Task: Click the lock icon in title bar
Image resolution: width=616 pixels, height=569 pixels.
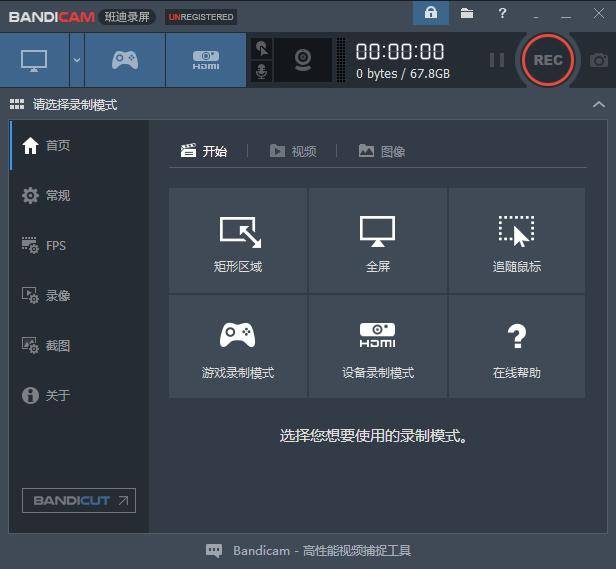Action: [x=431, y=13]
